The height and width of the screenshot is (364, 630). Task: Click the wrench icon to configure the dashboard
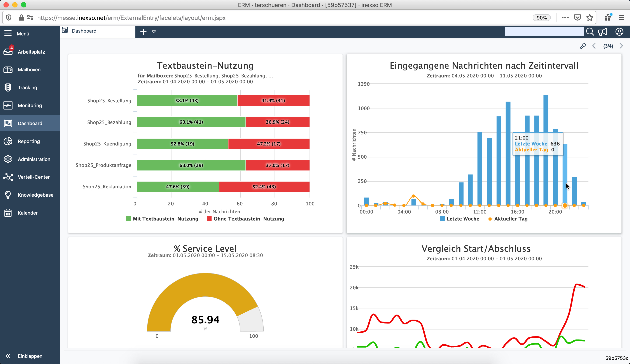583,46
